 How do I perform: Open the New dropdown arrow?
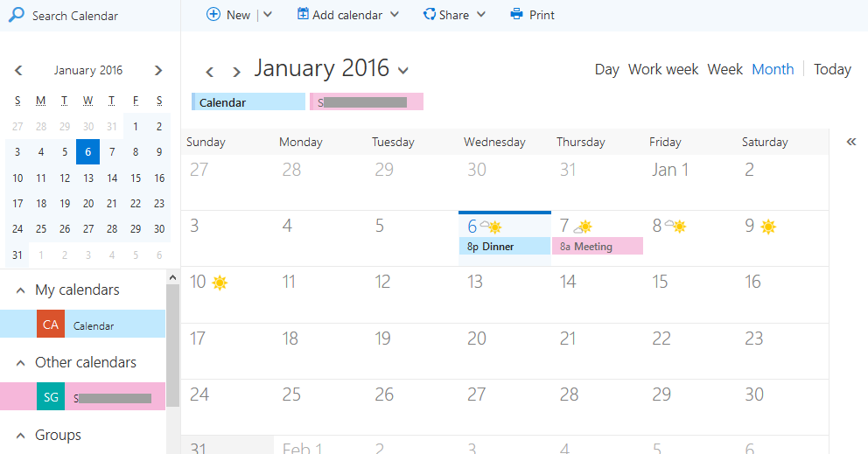click(268, 14)
